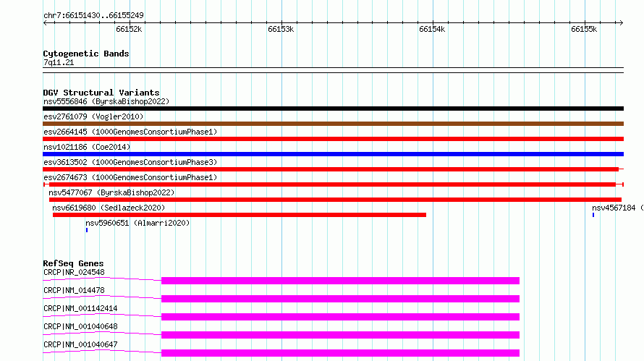The height and width of the screenshot is (361, 644).
Task: Click the CRCP|NR_024548 transcript label
Action: tap(74, 272)
